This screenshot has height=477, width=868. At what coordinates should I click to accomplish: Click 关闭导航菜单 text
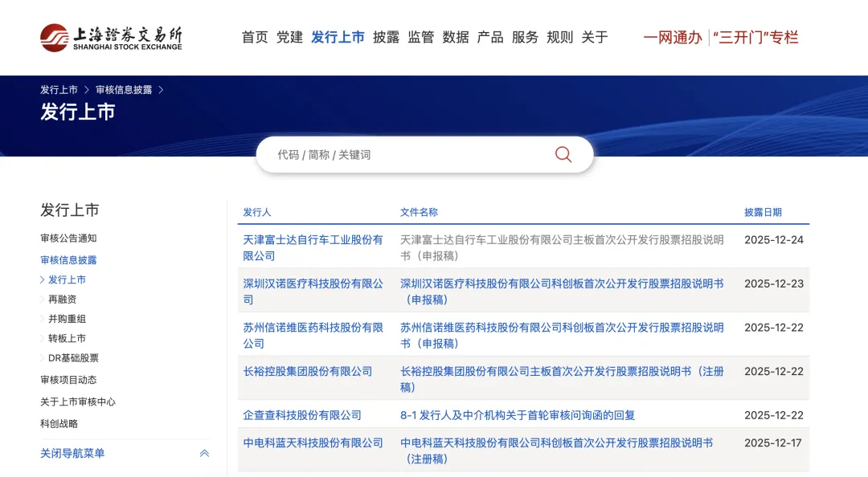pos(72,453)
